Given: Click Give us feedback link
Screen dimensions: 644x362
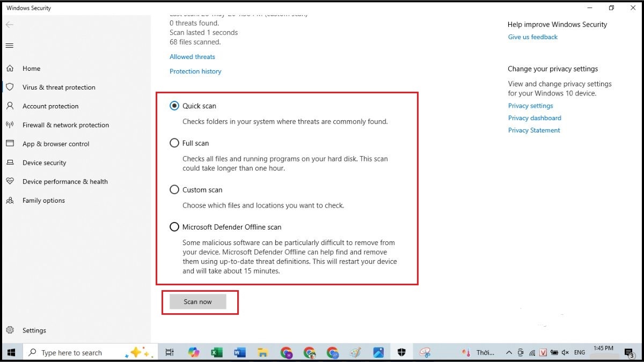Looking at the screenshot, I should (x=533, y=37).
